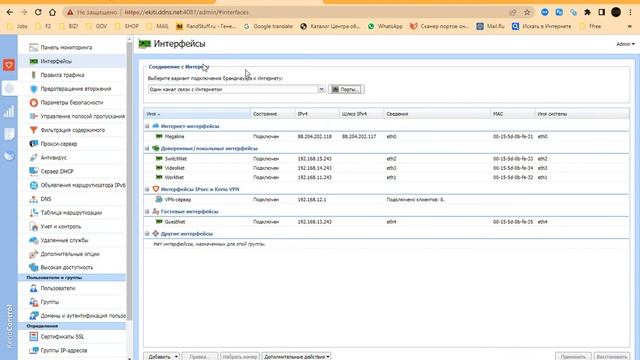Viewport: 640px width, 360px height.
Task: Collapse the Интернет-интерфейсы group
Action: coord(147,126)
